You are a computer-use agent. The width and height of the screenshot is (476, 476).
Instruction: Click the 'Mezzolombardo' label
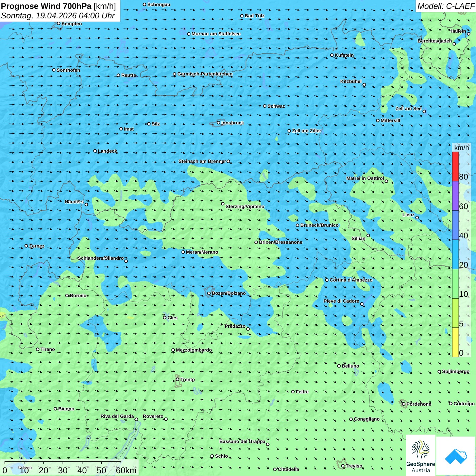[194, 350]
